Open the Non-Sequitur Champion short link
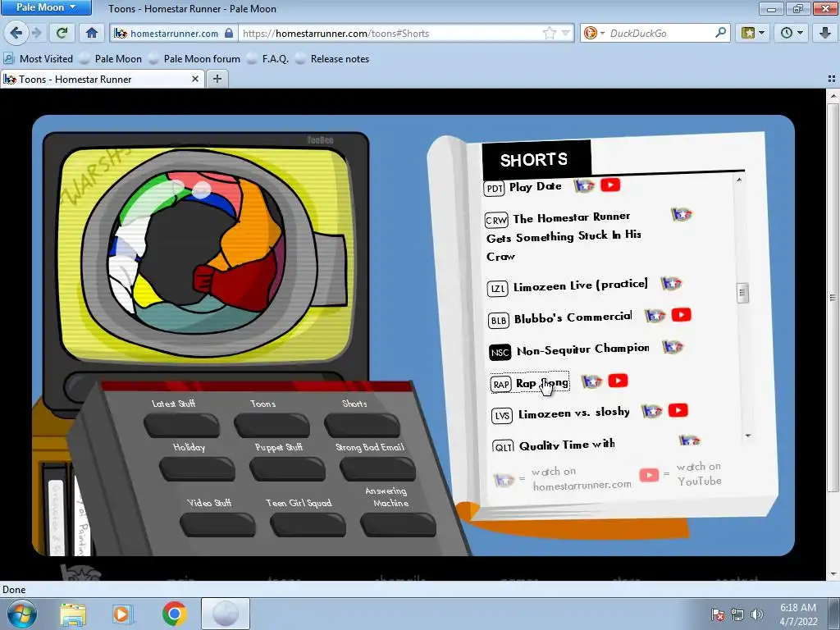 tap(583, 349)
